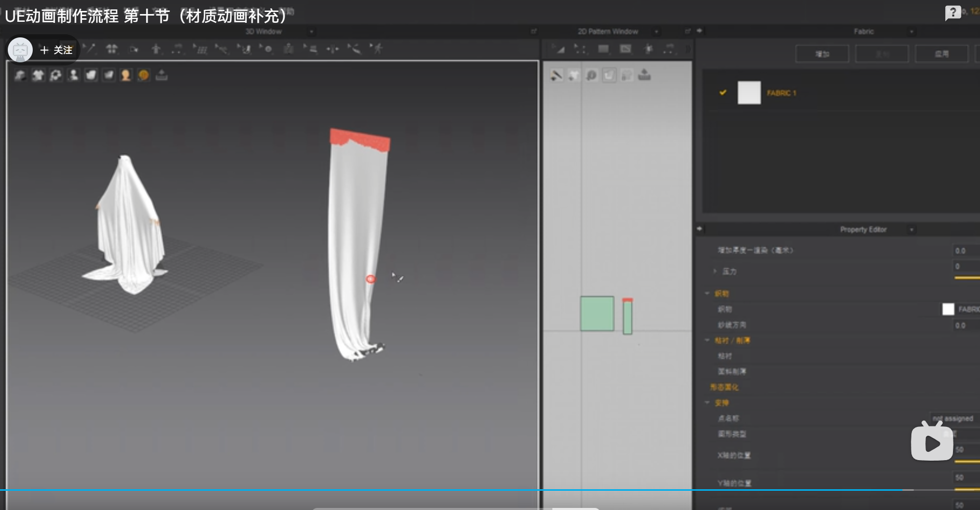The image size is (980, 510).
Task: Toggle the shirt display icon in 3D view
Action: (x=38, y=75)
